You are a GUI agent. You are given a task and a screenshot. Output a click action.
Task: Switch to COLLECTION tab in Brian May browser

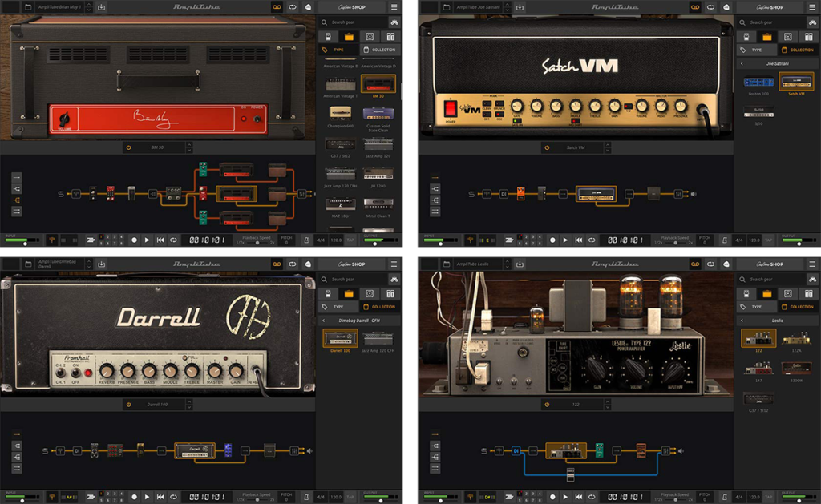tap(379, 50)
